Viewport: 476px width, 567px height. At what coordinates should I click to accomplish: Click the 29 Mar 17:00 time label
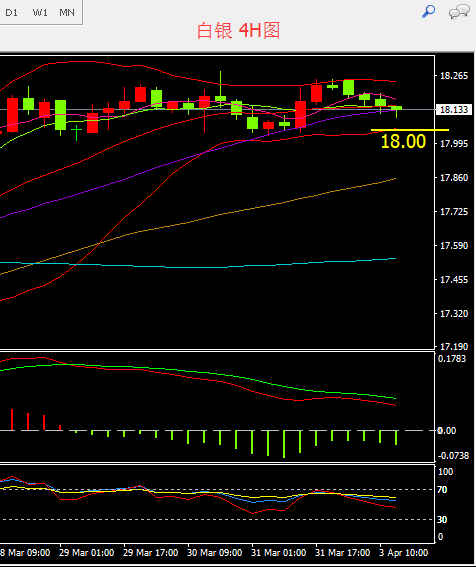coord(150,553)
